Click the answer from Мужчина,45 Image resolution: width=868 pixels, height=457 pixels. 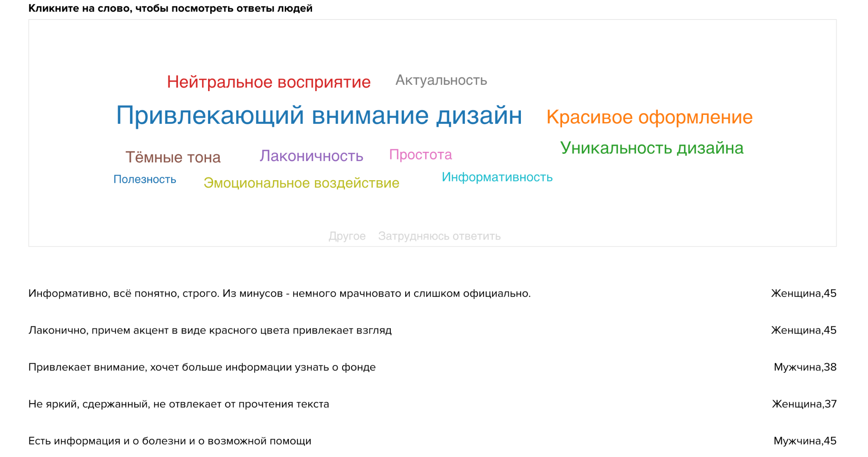170,440
